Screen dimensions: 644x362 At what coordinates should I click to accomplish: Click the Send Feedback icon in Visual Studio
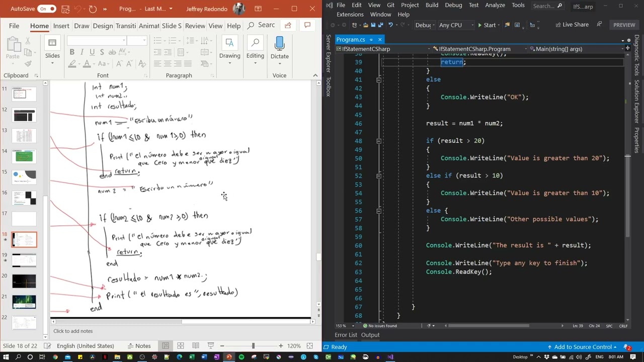point(599,25)
